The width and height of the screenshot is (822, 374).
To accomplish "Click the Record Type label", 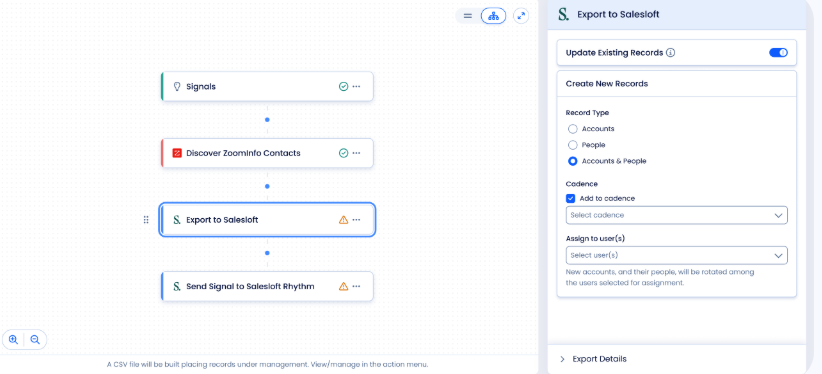I will click(587, 113).
